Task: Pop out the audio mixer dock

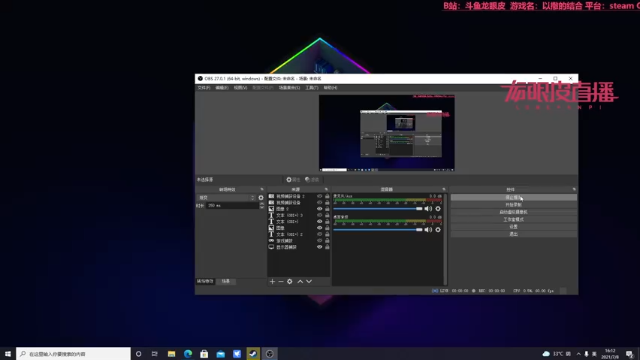Action: 444,189
